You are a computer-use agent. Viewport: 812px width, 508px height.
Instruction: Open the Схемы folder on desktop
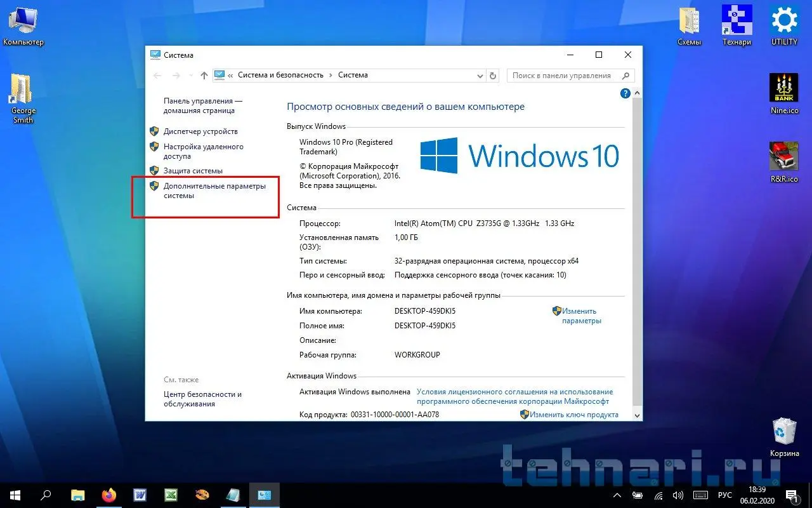click(689, 26)
